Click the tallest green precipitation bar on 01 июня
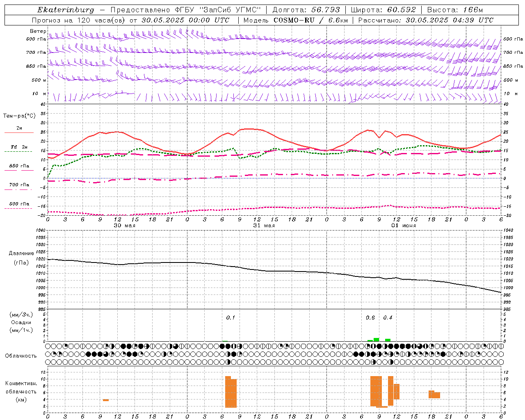Screen dimensions: 525x420 (376, 340)
